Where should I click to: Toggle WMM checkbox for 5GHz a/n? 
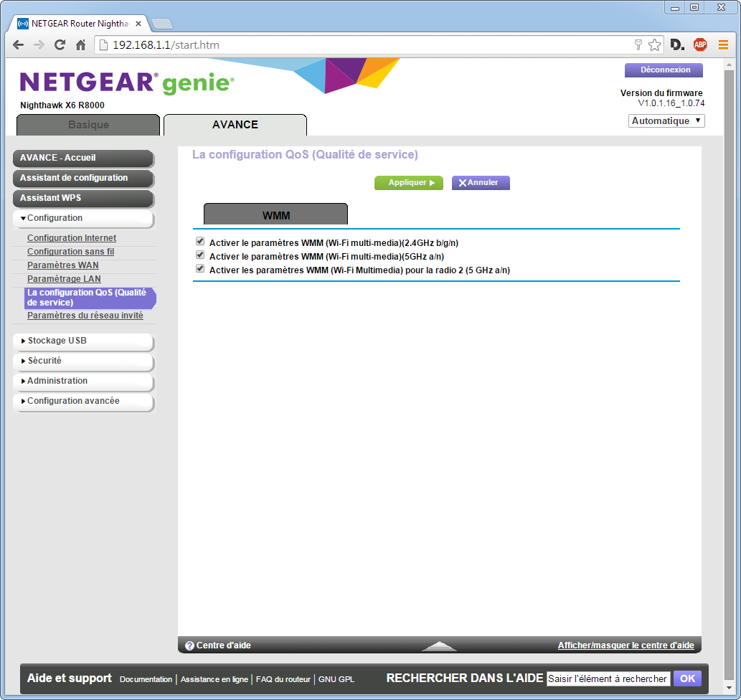click(200, 255)
